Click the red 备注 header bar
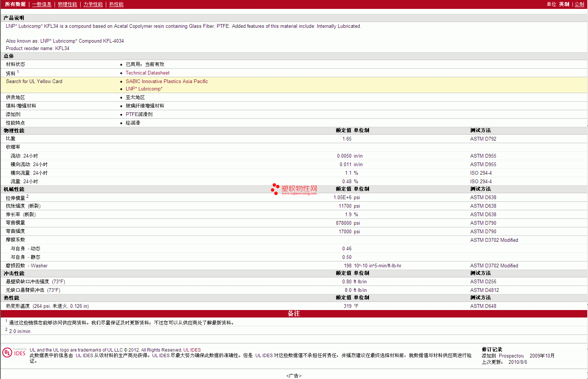 click(294, 314)
